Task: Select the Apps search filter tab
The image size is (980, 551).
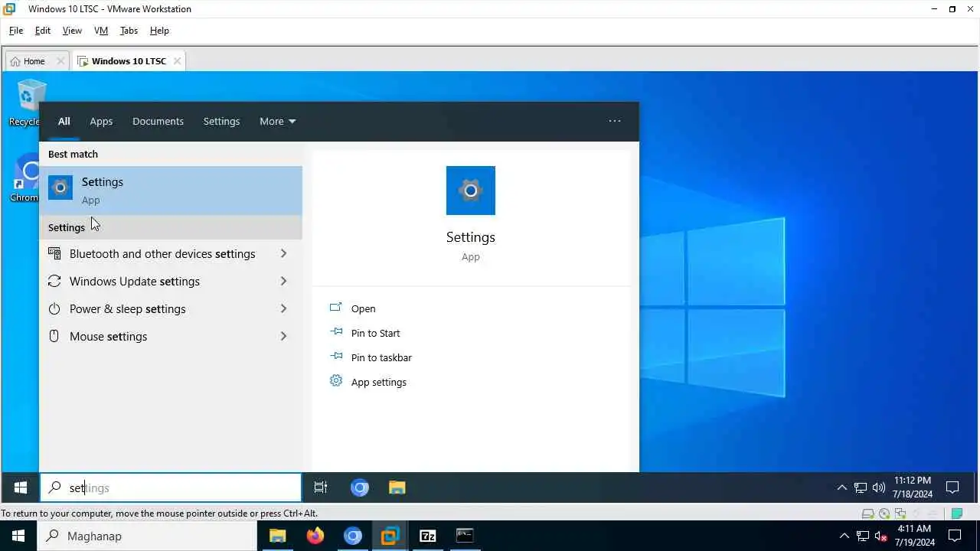Action: [101, 121]
